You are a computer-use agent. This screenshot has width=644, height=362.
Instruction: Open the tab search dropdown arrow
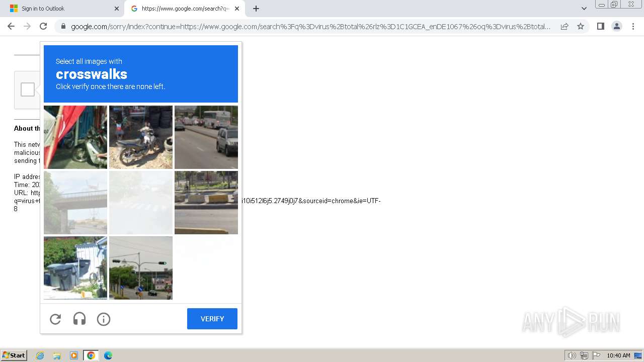(584, 9)
